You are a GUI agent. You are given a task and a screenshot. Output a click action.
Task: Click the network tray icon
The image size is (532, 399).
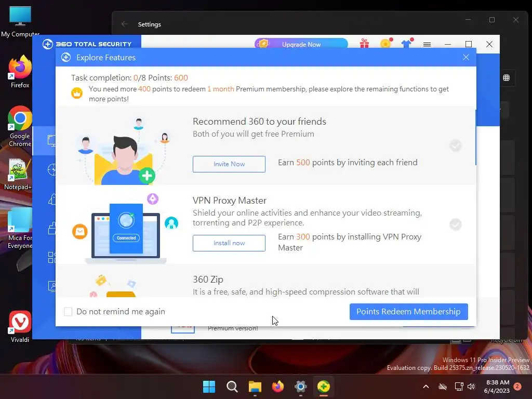coord(459,387)
